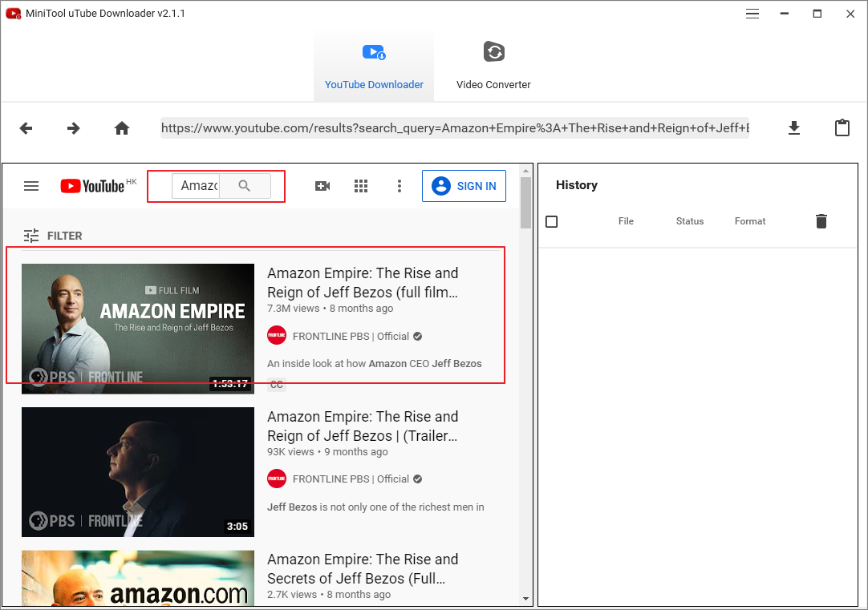Go forward with the right arrow
Screen dimensions: 868x610
[x=73, y=128]
